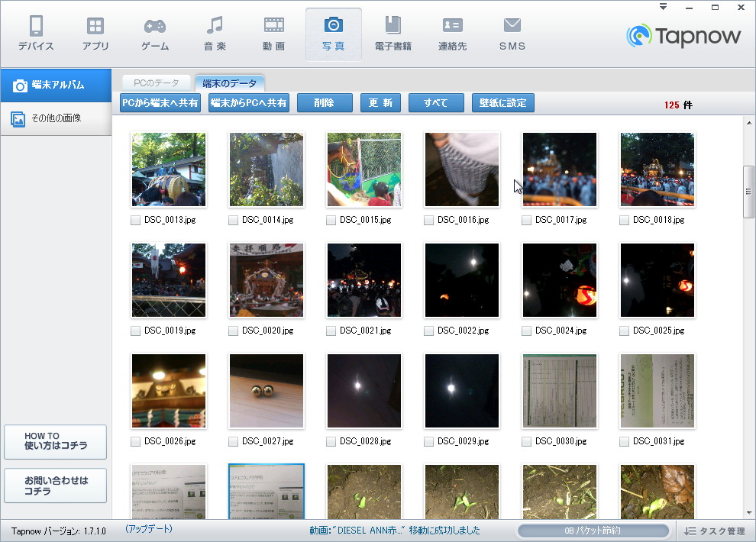Select the DSC_0020.jpg shrine thumbnail
Screen dimensions: 756x542
coord(267,280)
